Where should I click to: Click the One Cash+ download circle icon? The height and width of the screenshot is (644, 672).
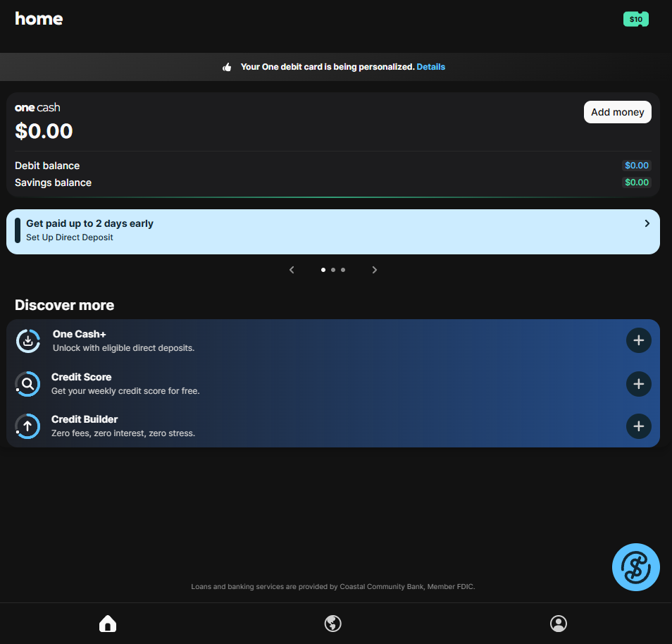(x=28, y=341)
